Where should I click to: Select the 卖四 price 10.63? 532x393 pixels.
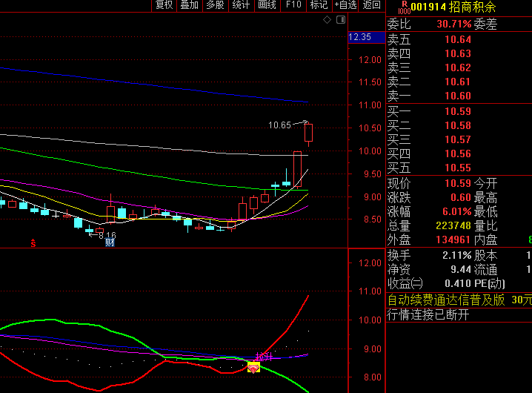point(458,53)
